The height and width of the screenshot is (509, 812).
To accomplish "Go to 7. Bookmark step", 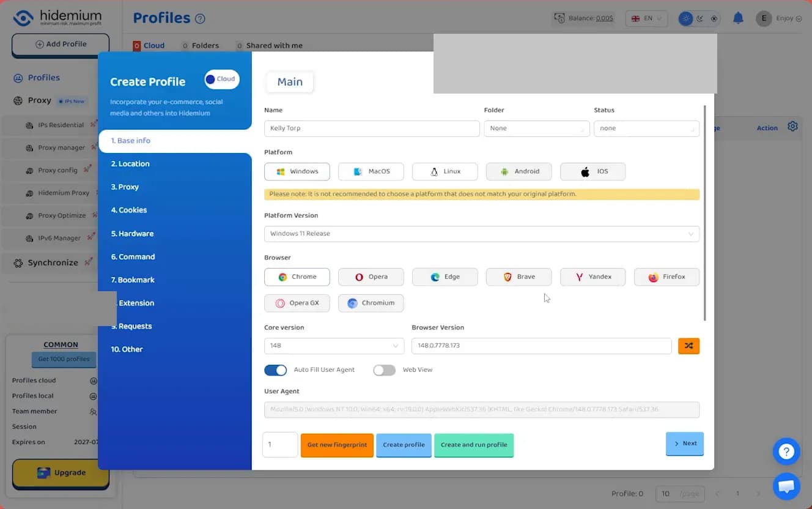I will point(133,280).
